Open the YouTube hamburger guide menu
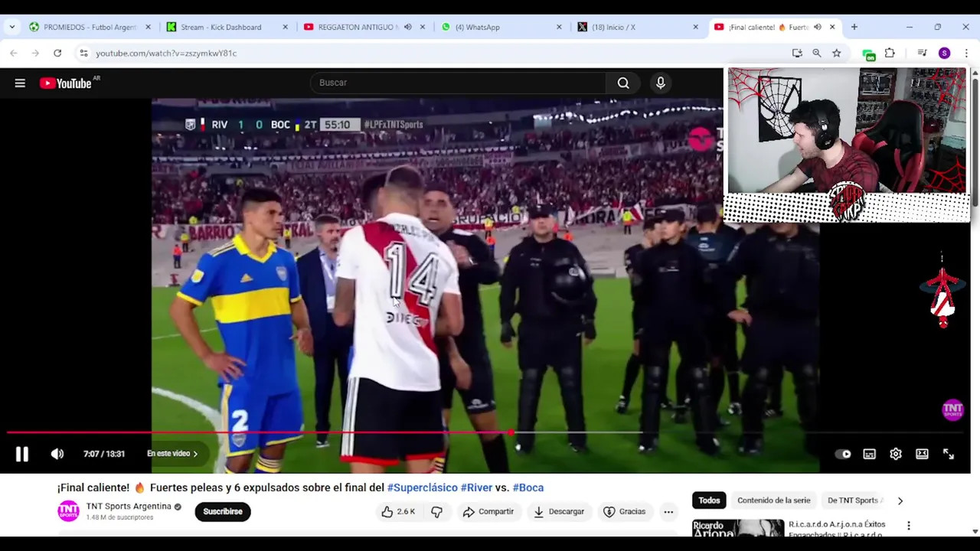This screenshot has width=980, height=551. point(20,83)
